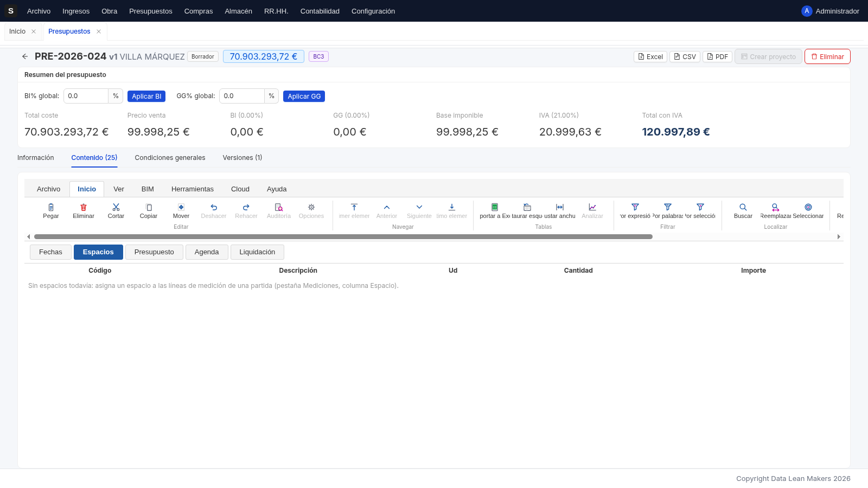This screenshot has width=868, height=488.
Task: Click the ribbon horizontal scrollbar thumb
Action: 343,237
